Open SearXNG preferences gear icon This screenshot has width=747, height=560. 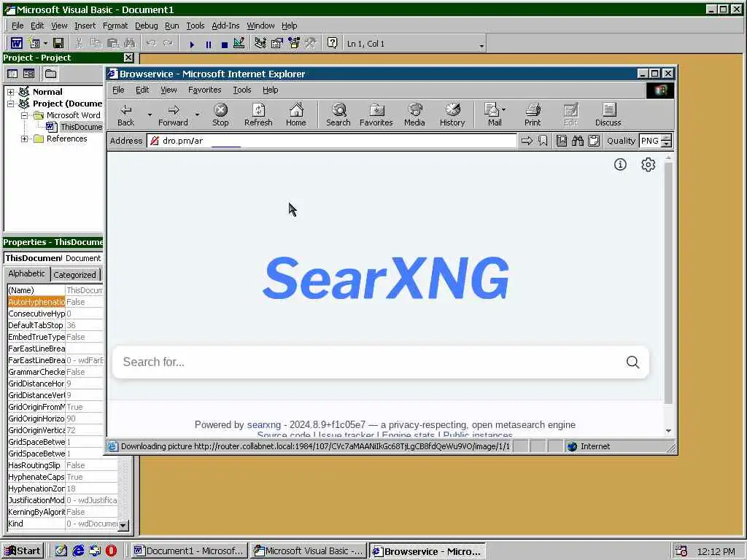[648, 164]
